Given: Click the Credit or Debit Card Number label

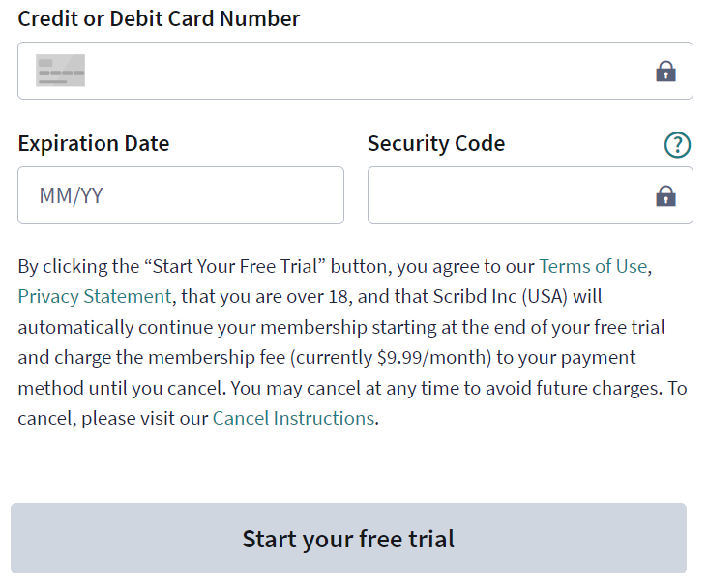Looking at the screenshot, I should tap(159, 19).
